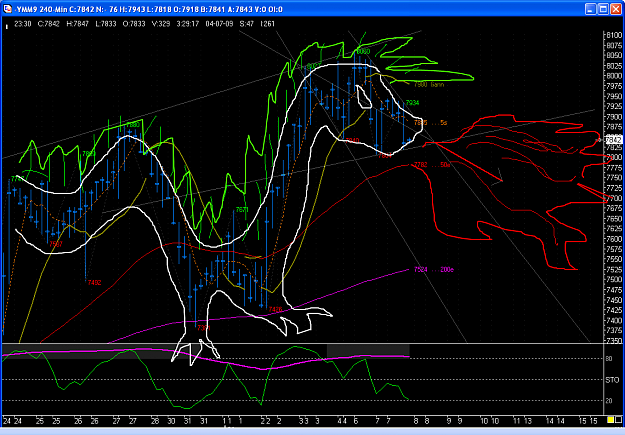Click the chart application icon in title bar
The width and height of the screenshot is (625, 435).
[x=7, y=9]
